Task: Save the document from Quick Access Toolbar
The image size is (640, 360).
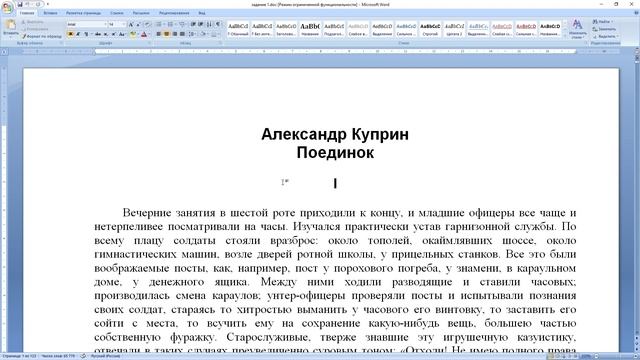Action: click(20, 4)
